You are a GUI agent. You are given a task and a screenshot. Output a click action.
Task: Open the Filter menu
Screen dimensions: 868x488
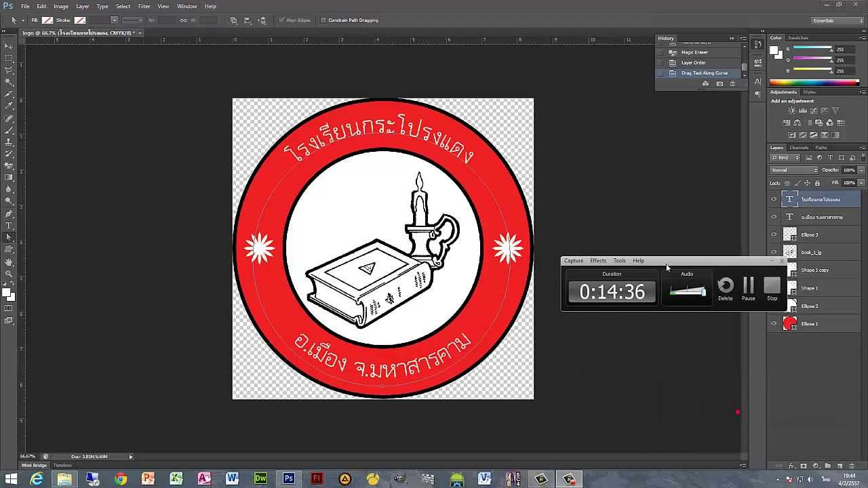144,6
